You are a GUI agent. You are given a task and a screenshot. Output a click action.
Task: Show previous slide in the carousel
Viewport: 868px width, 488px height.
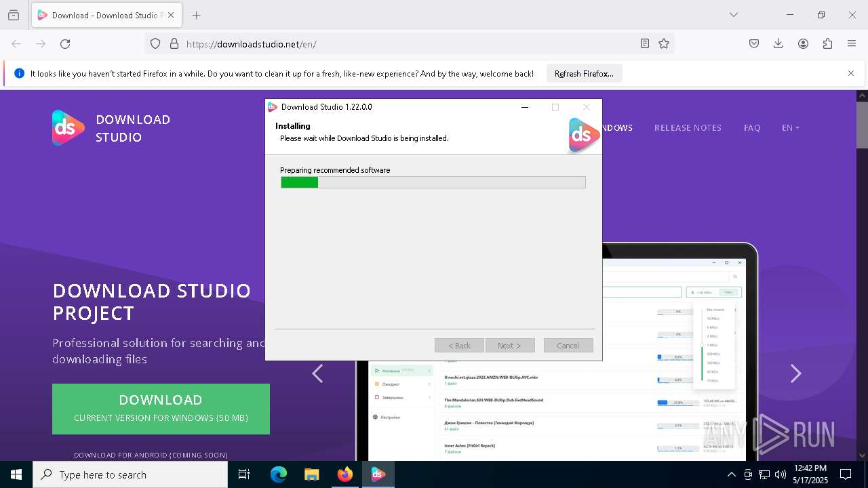click(x=317, y=373)
